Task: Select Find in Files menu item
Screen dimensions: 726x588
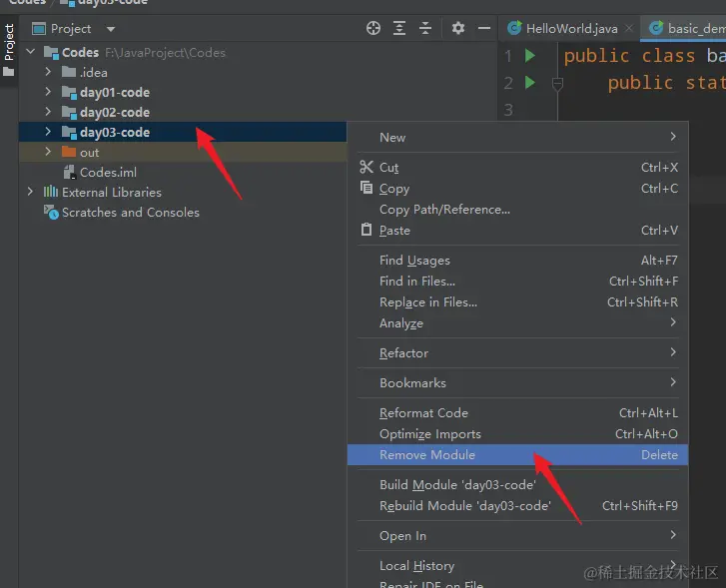Action: coord(517,282)
